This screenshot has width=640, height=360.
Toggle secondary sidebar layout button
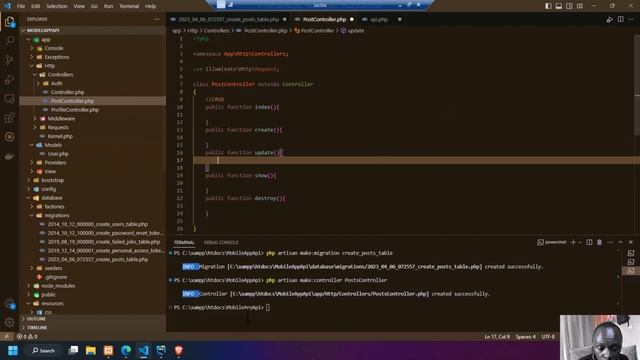click(569, 6)
